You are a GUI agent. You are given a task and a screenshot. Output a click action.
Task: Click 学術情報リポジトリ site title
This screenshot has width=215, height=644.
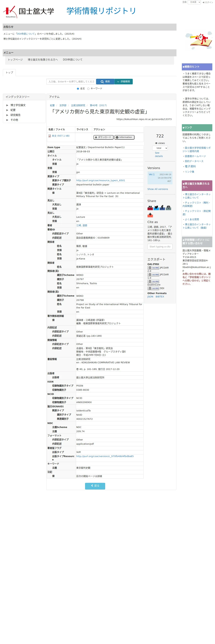[x=101, y=11]
